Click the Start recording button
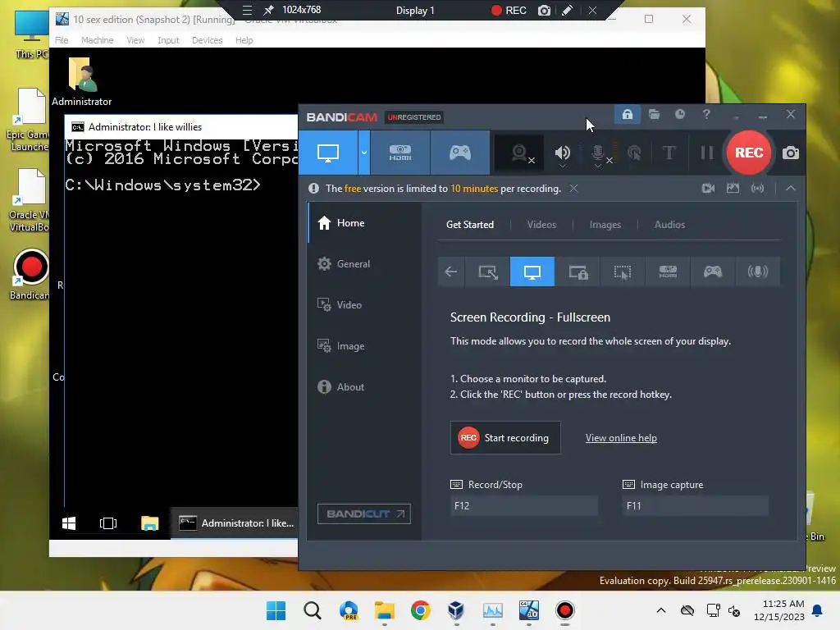 pos(505,438)
